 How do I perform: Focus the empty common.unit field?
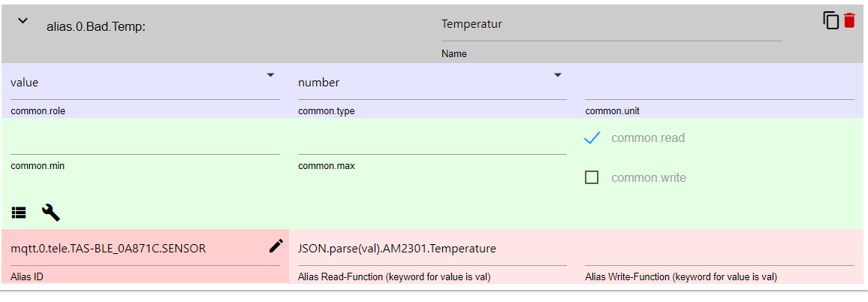[x=719, y=84]
